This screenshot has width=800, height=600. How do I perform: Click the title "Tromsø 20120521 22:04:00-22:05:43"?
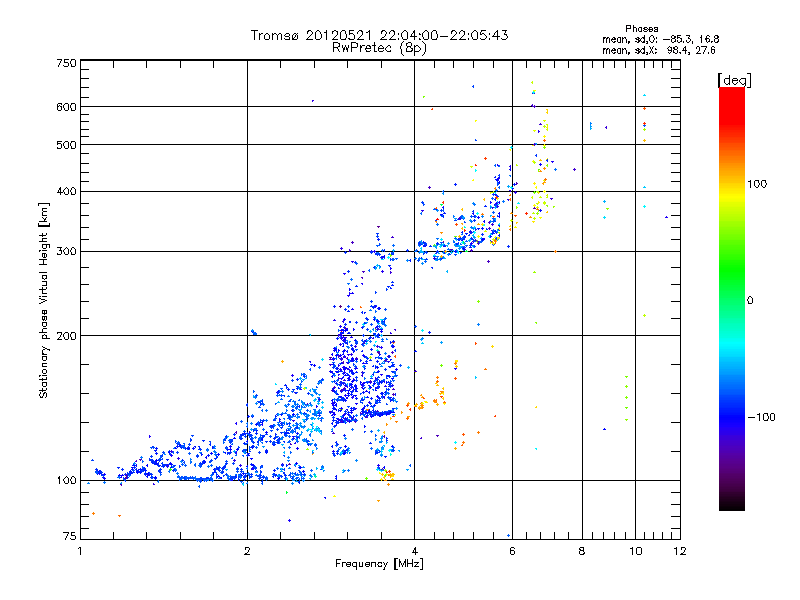click(x=379, y=35)
